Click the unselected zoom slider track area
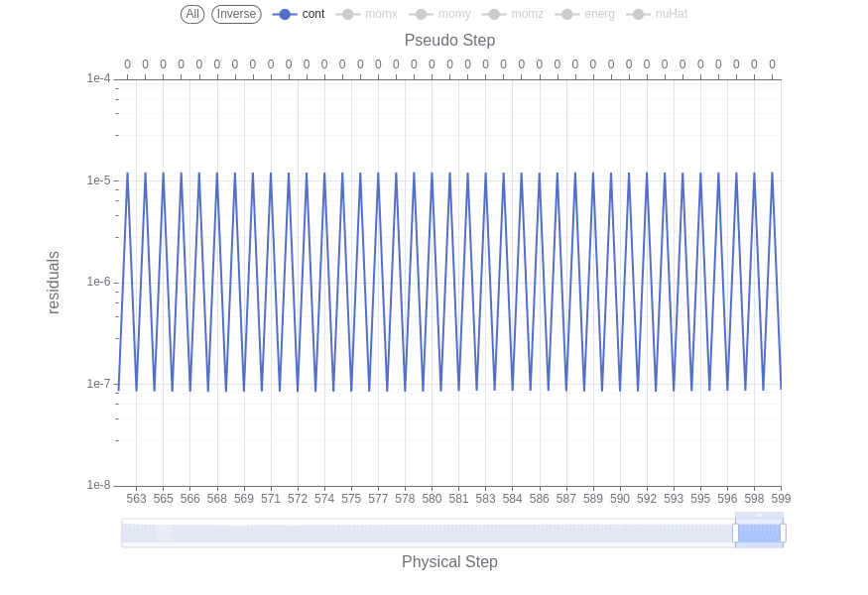868x595 pixels. tap(427, 534)
